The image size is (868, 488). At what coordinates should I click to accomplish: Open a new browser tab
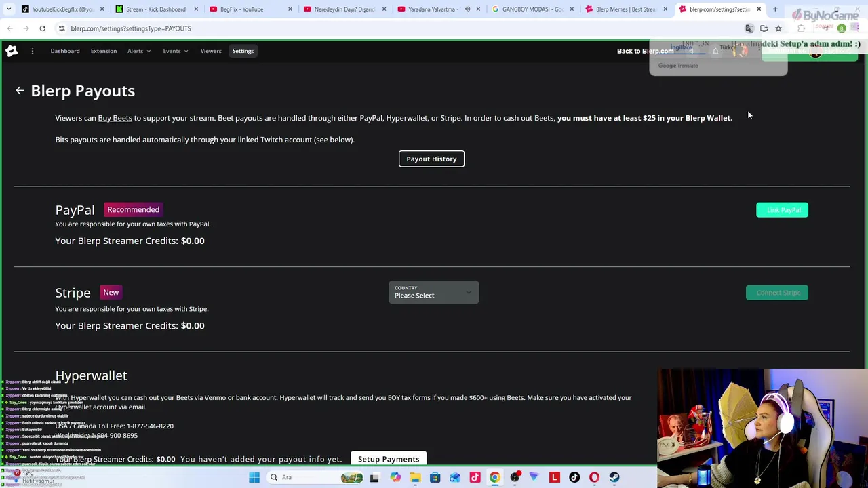point(775,9)
